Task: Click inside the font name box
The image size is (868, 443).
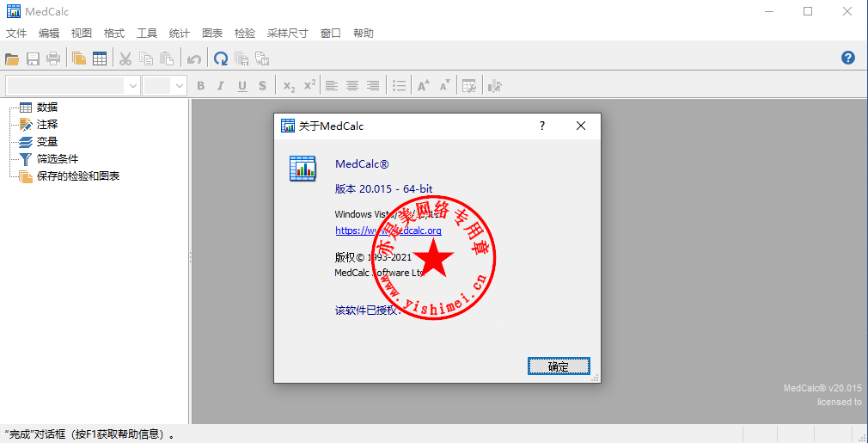Action: [x=65, y=86]
